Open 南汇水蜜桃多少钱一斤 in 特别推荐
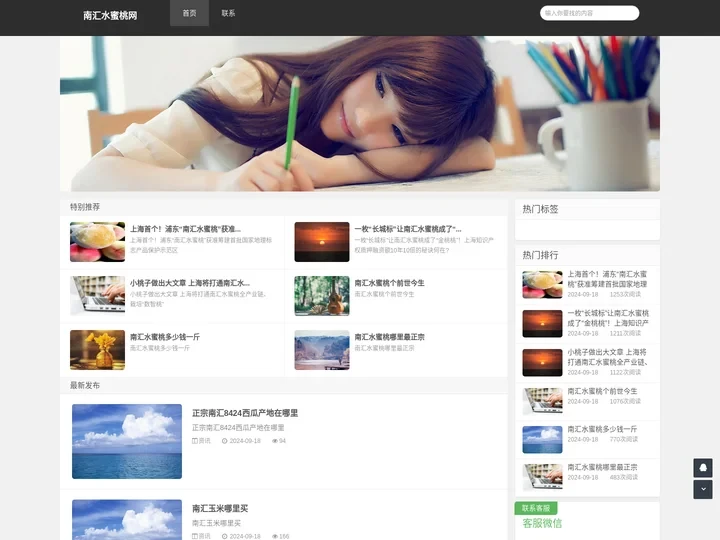 pos(165,337)
